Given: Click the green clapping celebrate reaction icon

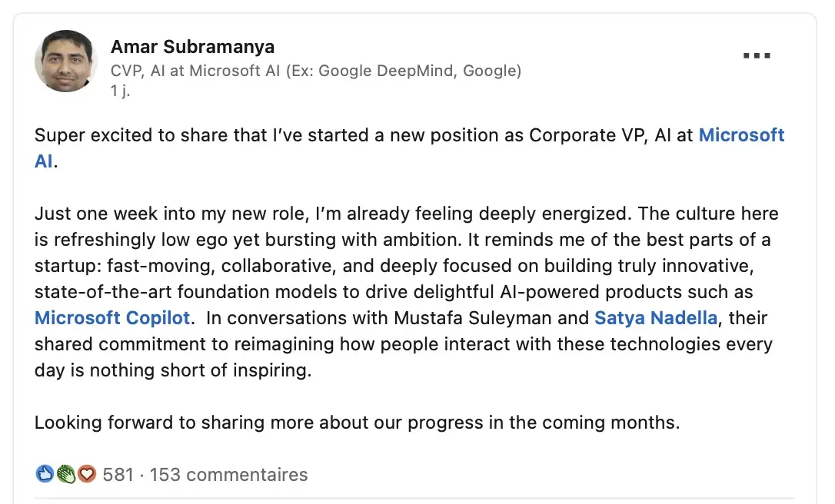Looking at the screenshot, I should (x=65, y=475).
